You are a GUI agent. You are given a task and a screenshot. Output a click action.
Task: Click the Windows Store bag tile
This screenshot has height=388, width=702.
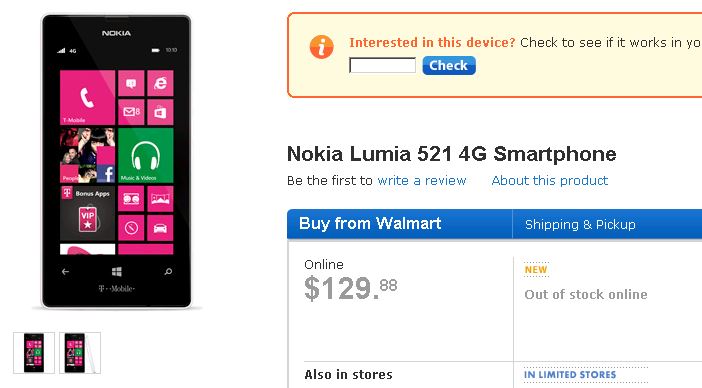click(x=160, y=112)
